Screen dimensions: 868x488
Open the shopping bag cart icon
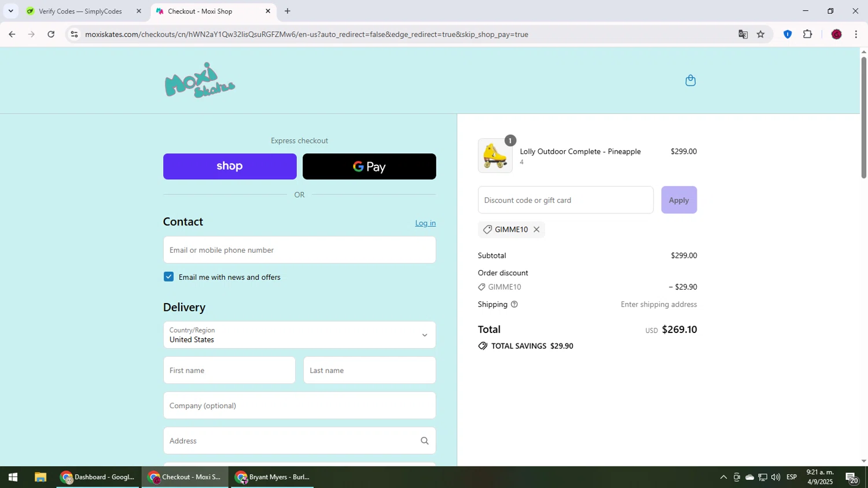(690, 80)
